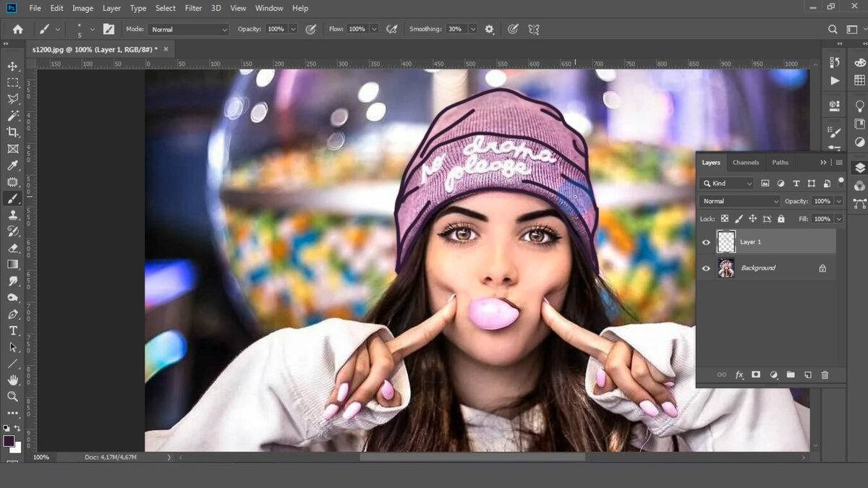Viewport: 868px width, 488px height.
Task: Expand the layer blend mode dropdown
Action: pyautogui.click(x=739, y=201)
